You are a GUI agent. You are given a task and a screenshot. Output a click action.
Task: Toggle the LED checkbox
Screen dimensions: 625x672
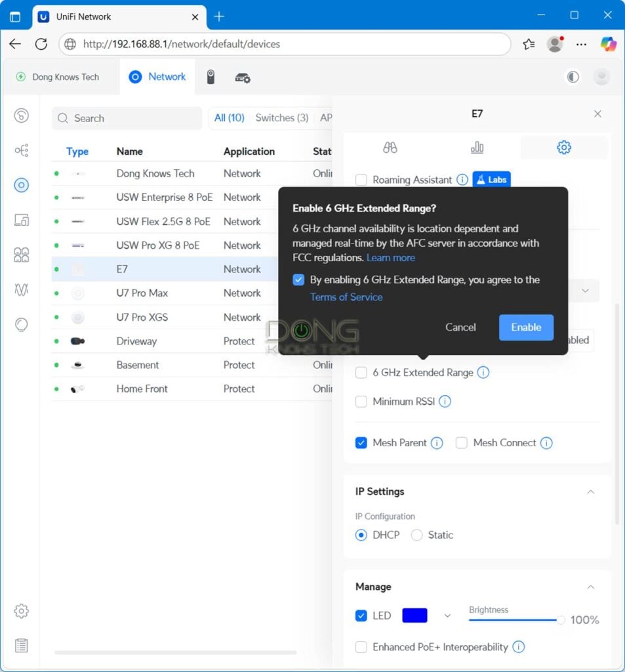pos(361,616)
